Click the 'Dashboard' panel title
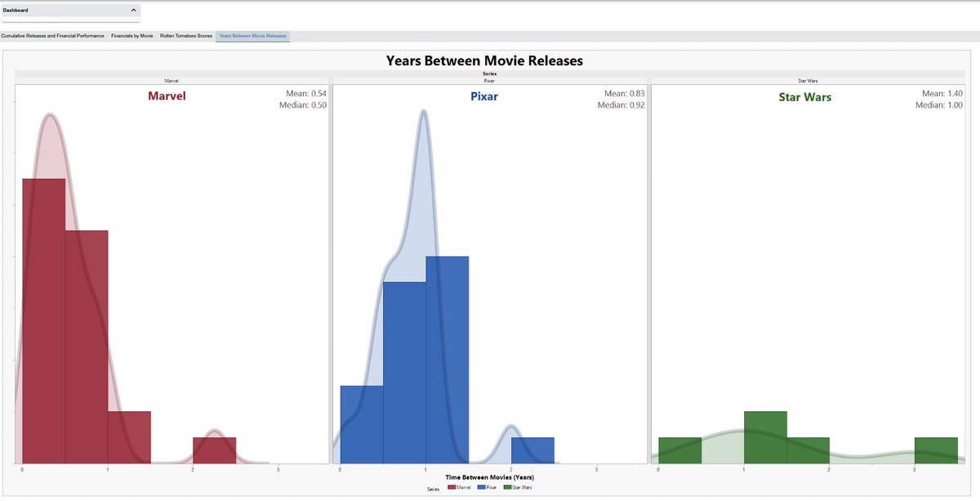 16,10
